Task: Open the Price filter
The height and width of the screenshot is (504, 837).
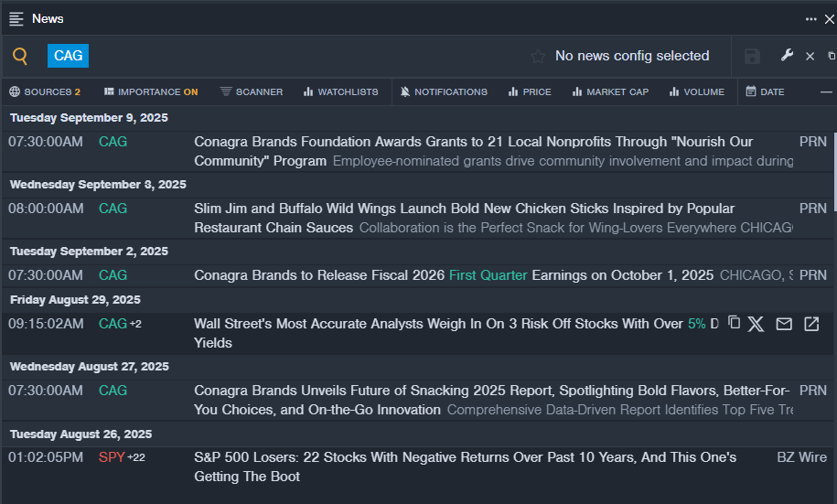Action: point(530,91)
